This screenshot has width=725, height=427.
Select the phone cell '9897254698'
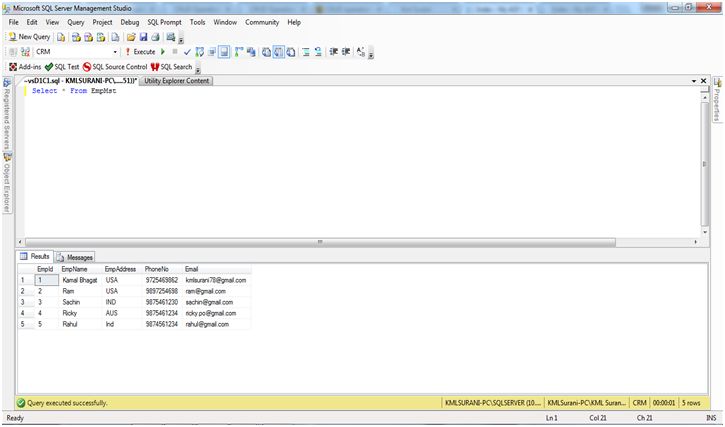(x=161, y=291)
